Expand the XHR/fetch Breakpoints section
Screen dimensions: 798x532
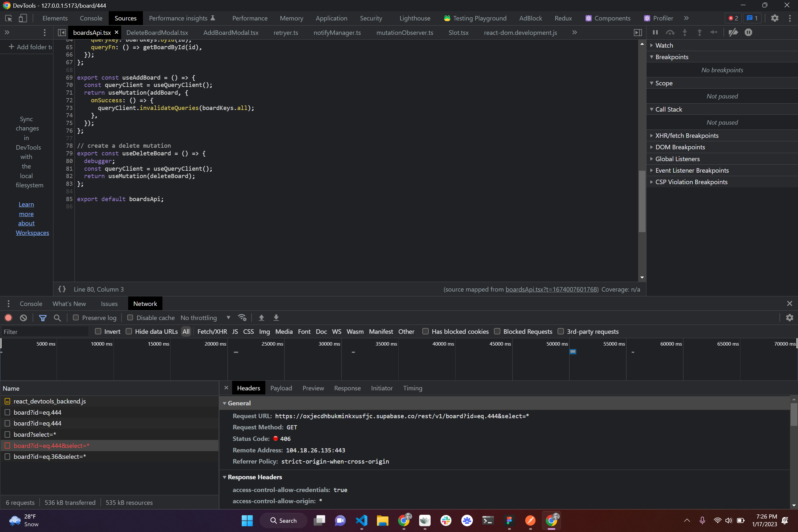(x=686, y=136)
